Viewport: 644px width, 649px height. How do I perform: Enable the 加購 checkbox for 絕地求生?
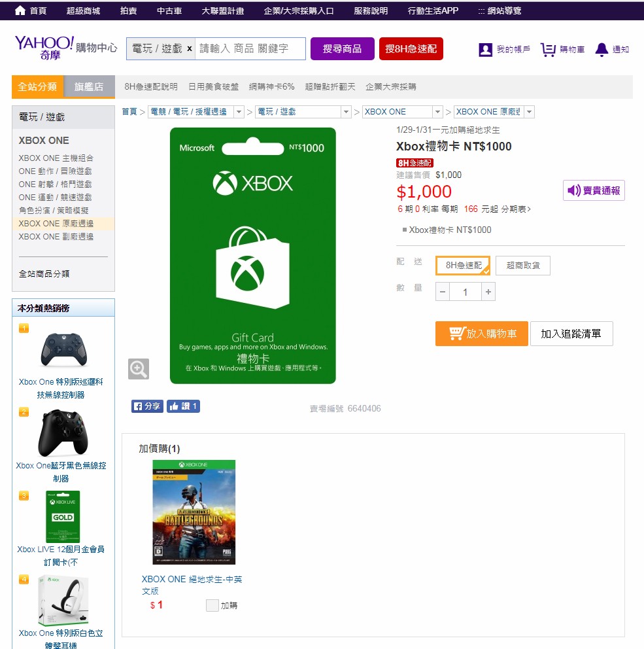click(x=212, y=606)
